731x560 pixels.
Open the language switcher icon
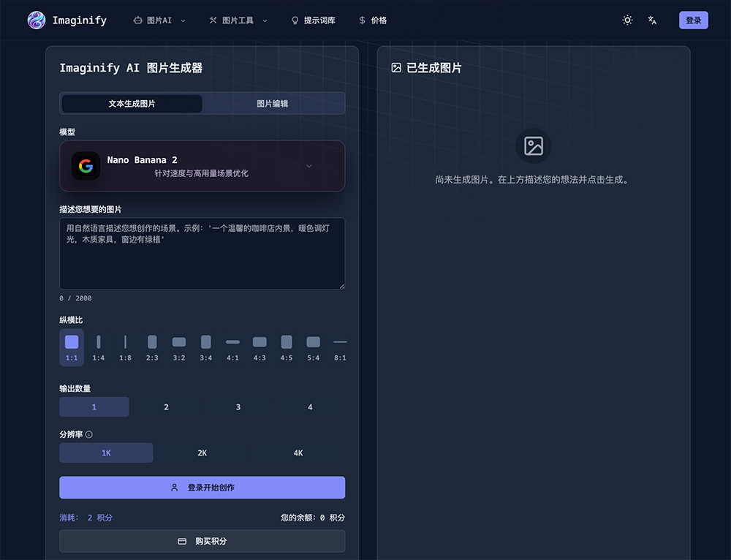(x=653, y=20)
